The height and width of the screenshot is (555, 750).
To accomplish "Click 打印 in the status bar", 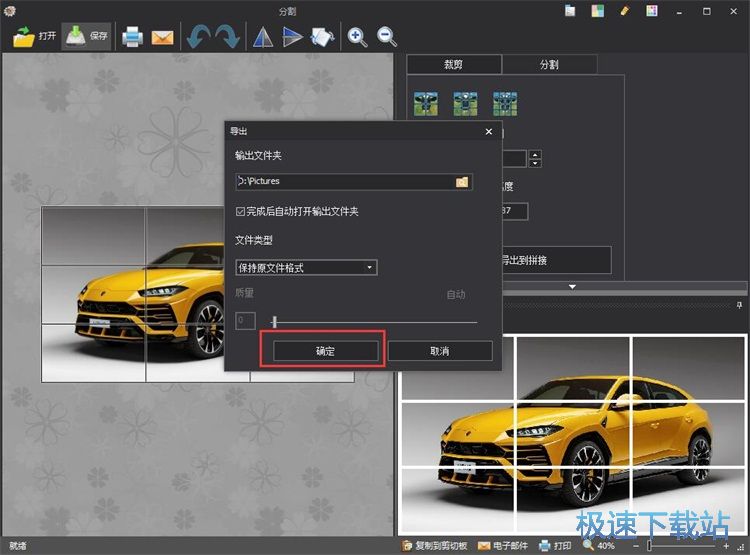I will tap(555, 545).
